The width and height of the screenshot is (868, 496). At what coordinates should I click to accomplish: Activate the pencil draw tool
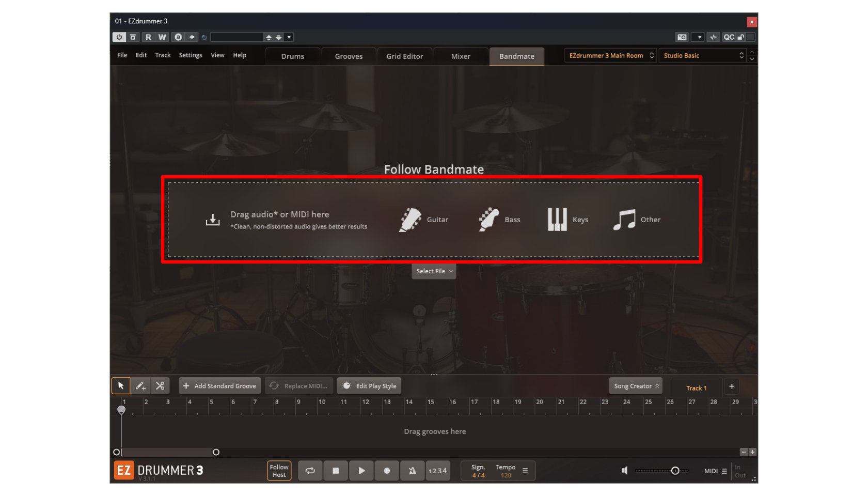click(140, 386)
